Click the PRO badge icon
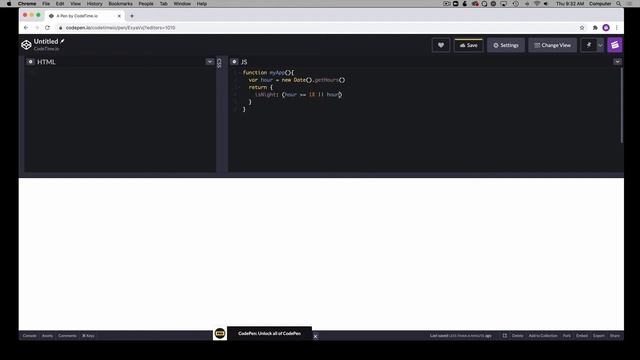The width and height of the screenshot is (640, 360). pos(220,333)
